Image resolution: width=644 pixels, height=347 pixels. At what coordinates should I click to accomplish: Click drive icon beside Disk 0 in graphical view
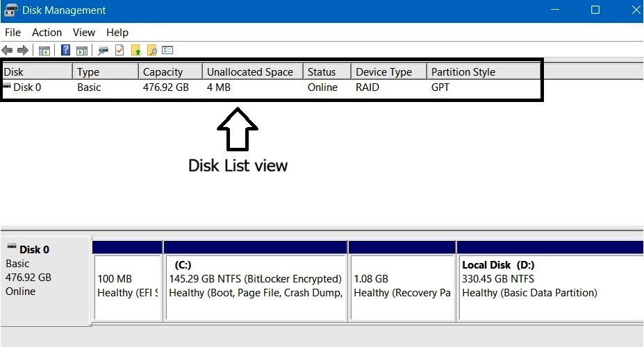[x=12, y=246]
